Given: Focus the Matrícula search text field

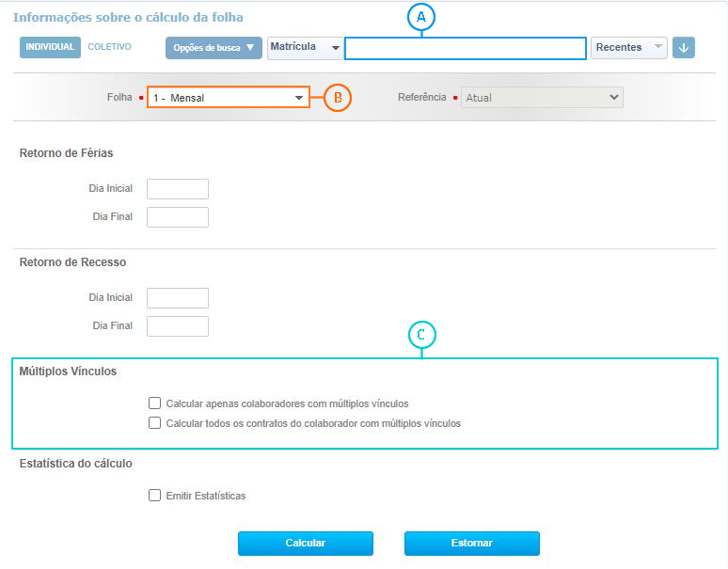Looking at the screenshot, I should (465, 48).
